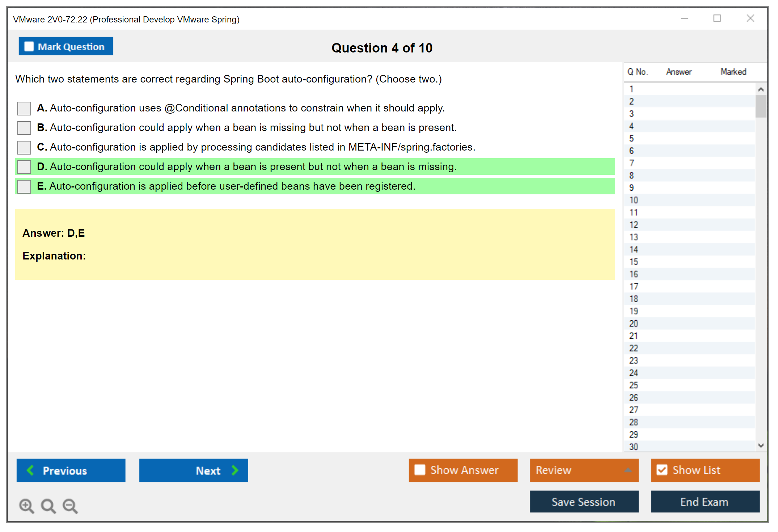Click the reset zoom magnifier icon
This screenshot has height=532, width=778.
[48, 506]
